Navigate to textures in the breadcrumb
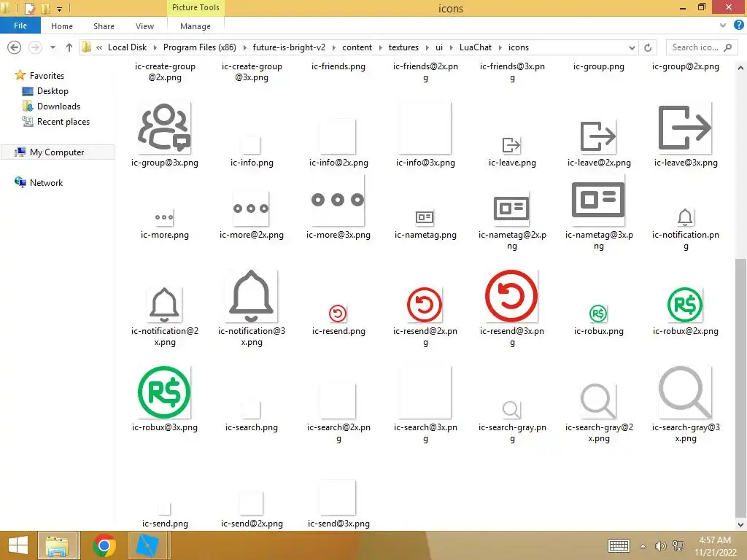Viewport: 747px width, 560px height. 403,47
